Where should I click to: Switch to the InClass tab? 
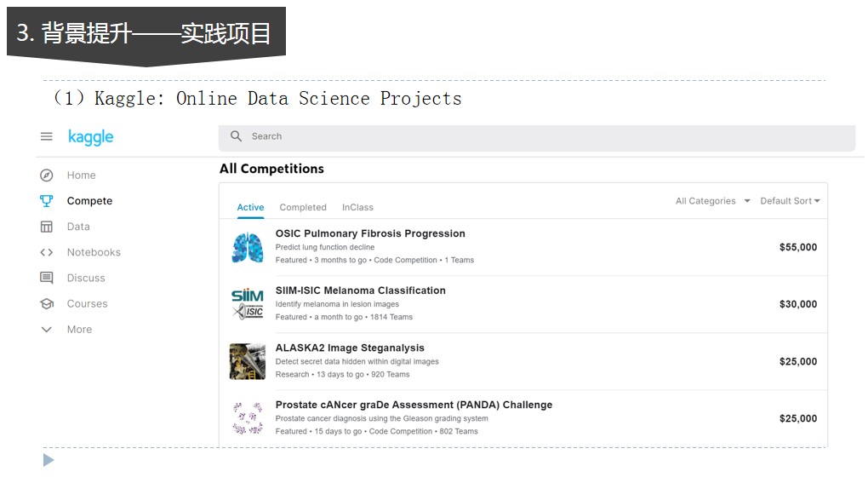357,207
